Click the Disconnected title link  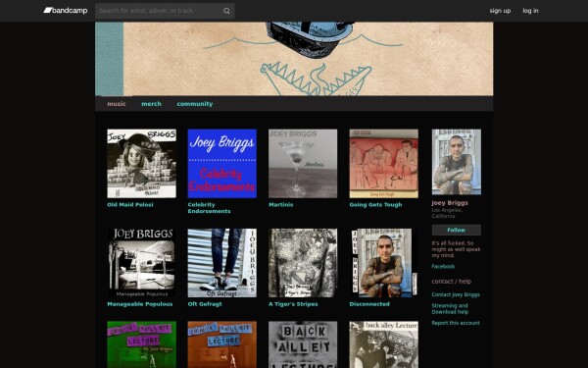click(x=369, y=304)
